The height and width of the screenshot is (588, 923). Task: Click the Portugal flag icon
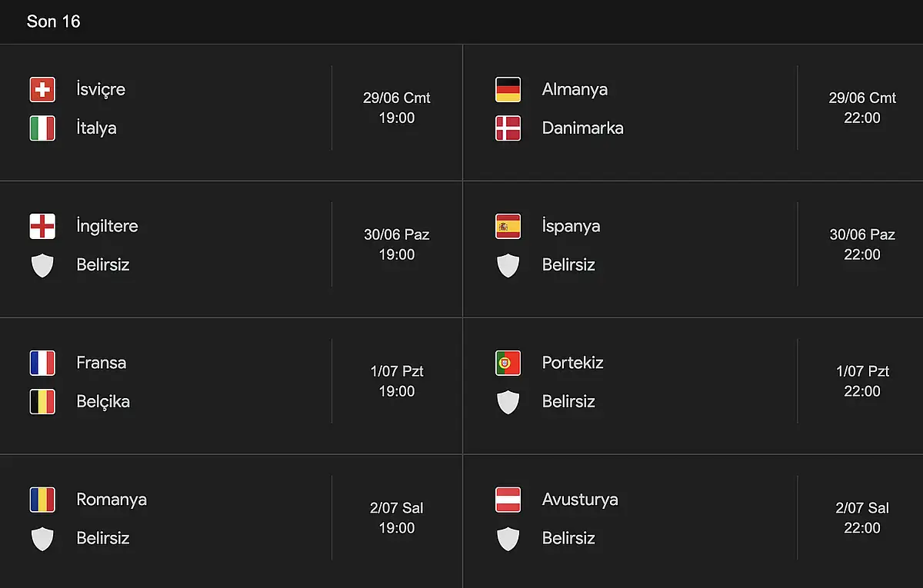(508, 364)
